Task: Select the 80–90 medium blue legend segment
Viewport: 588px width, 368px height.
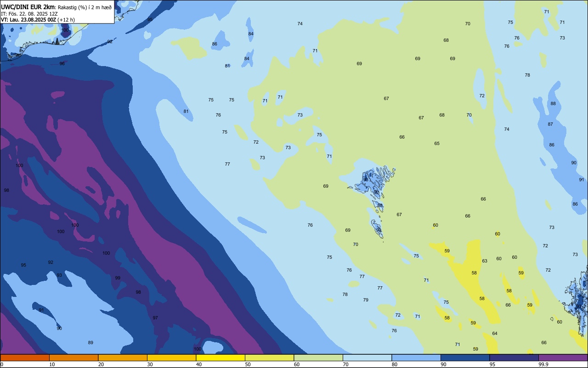Action: point(416,357)
